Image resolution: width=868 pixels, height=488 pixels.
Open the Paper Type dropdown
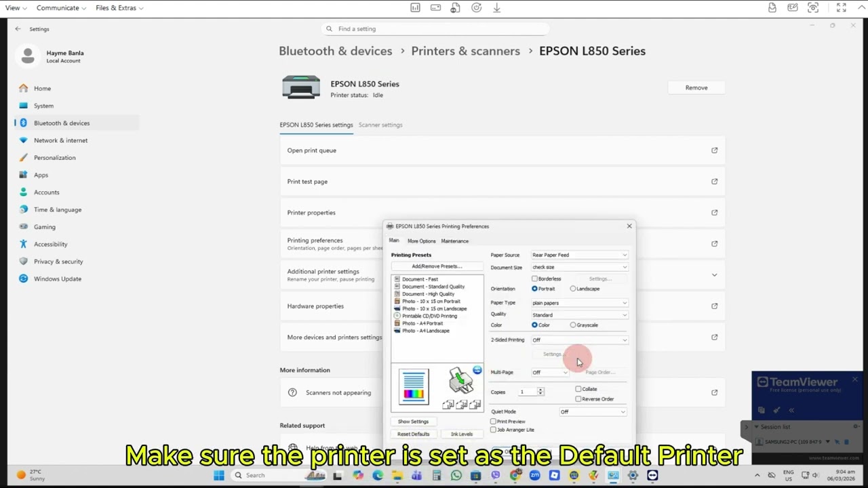coord(579,303)
